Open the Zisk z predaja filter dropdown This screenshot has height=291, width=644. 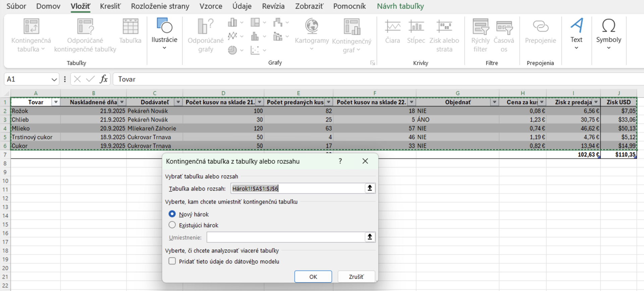tap(596, 102)
